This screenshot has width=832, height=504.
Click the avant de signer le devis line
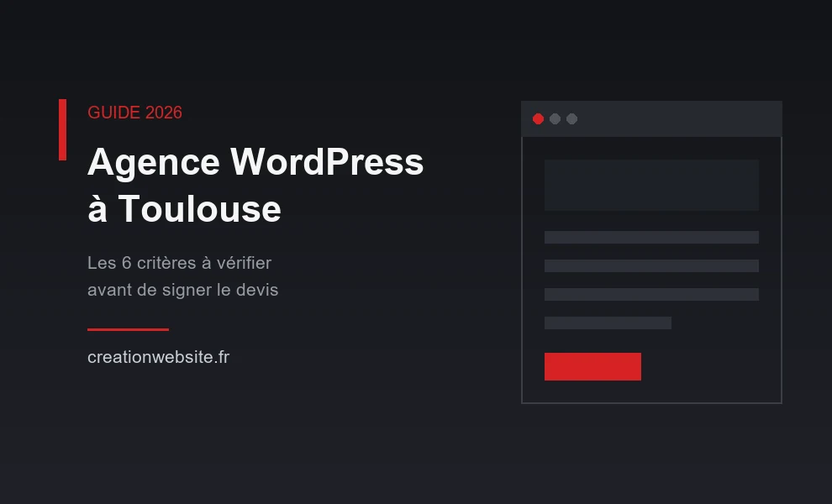(182, 290)
